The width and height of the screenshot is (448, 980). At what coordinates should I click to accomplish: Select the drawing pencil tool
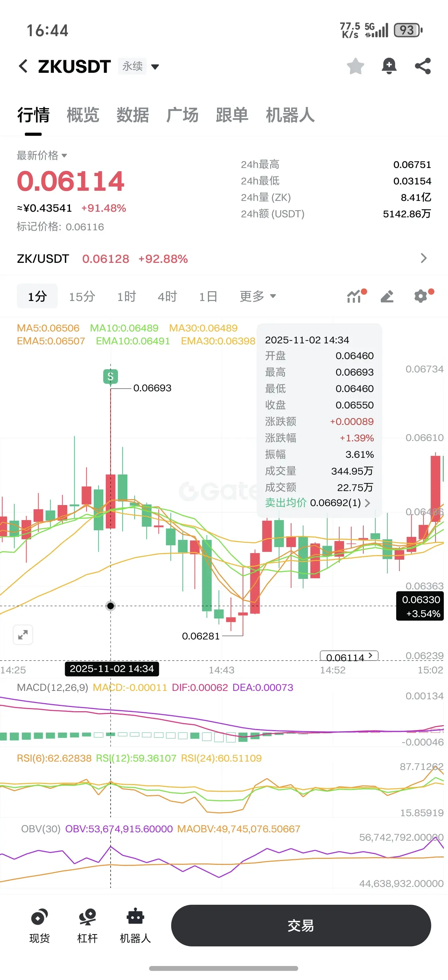(387, 296)
